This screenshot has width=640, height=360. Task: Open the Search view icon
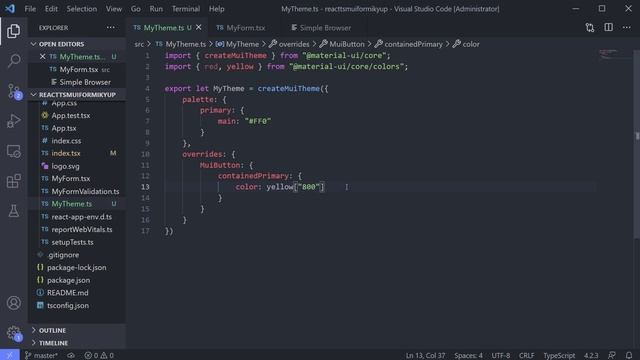pyautogui.click(x=13, y=61)
